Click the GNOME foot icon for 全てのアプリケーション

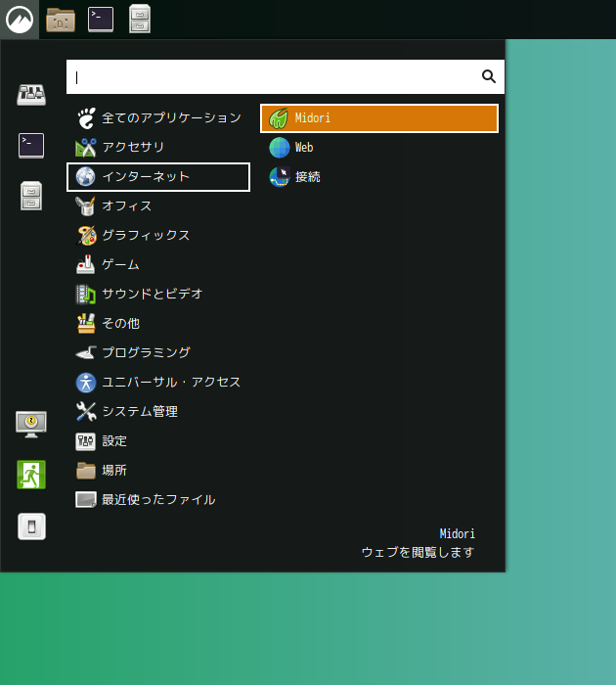point(86,118)
